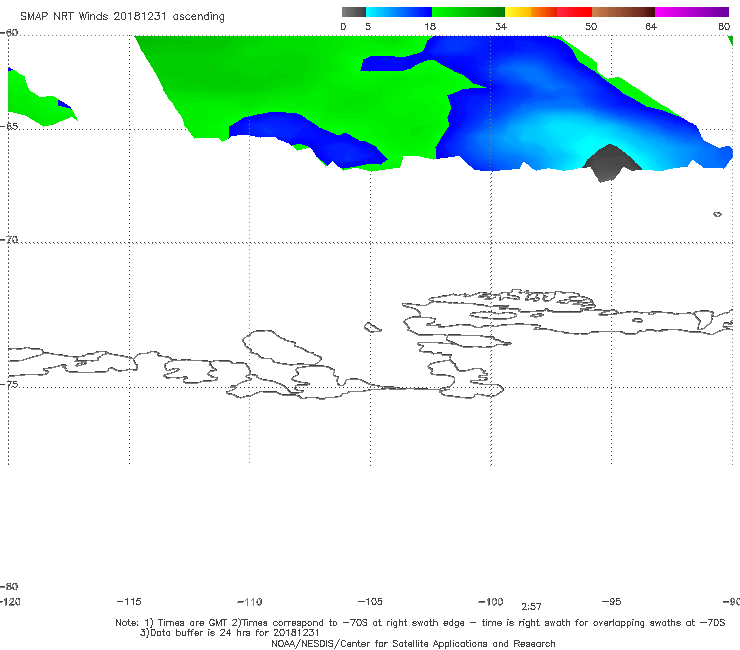Click the dark gray low-wind patch on map
Image resolution: width=740 pixels, height=650 pixels.
tap(611, 162)
